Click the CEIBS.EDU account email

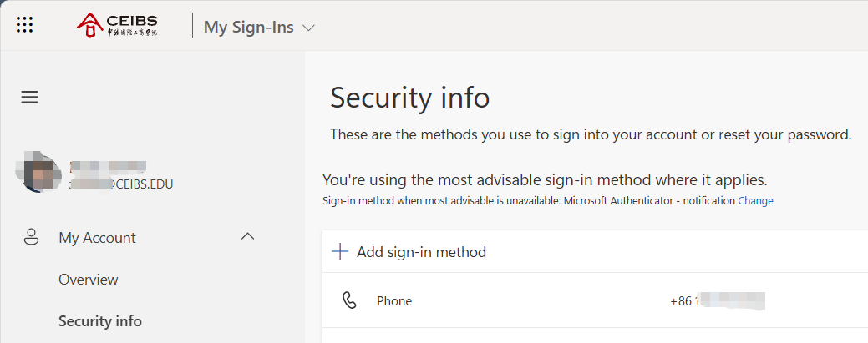(x=122, y=184)
